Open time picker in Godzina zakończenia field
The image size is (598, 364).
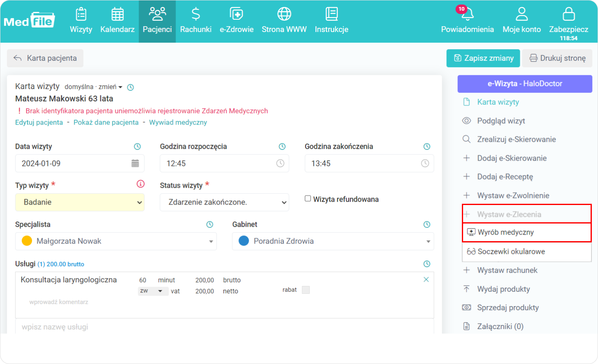pyautogui.click(x=425, y=164)
